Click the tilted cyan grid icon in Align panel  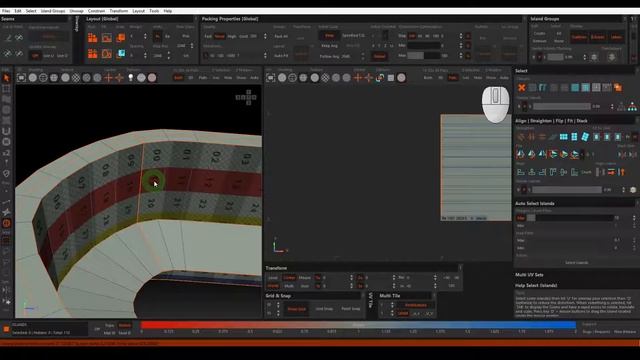coord(585,137)
